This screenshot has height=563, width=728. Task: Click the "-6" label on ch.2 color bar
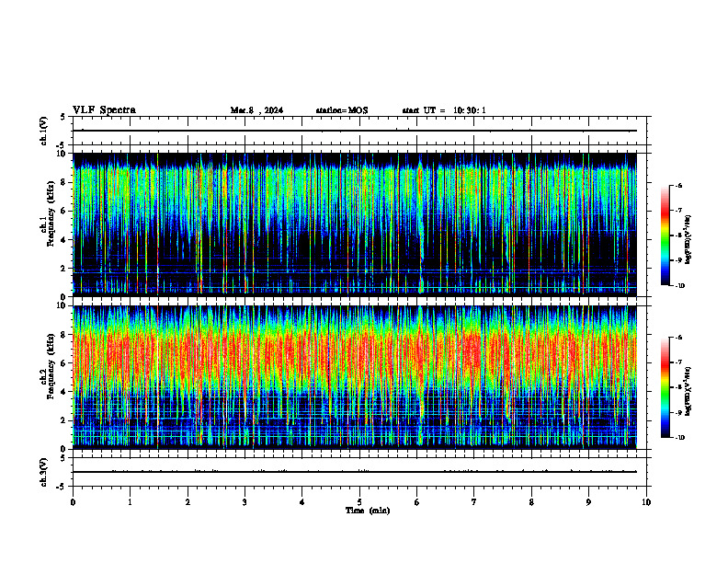point(678,338)
